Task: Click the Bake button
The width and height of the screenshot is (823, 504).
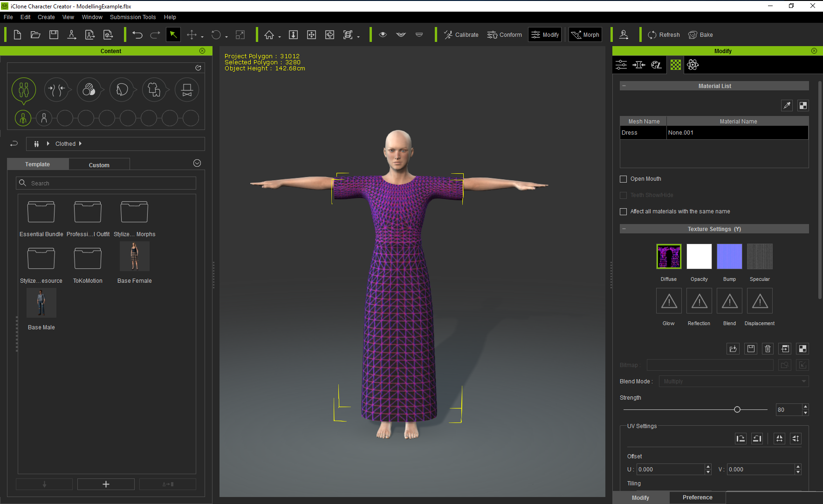Action: tap(700, 34)
